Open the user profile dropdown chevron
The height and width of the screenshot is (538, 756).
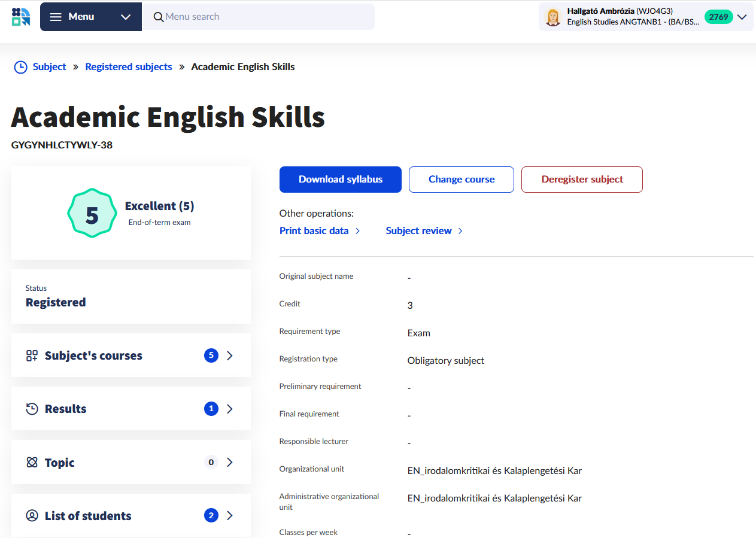coord(742,17)
